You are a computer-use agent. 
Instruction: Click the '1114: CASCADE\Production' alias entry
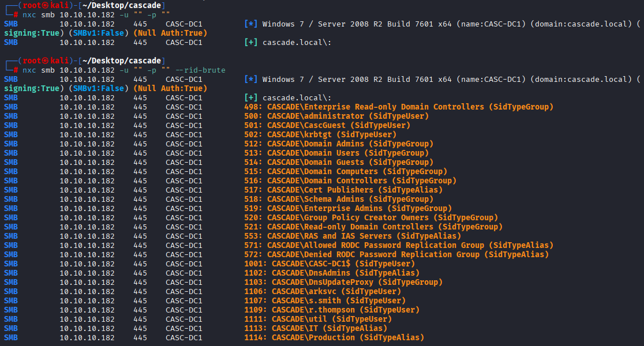(x=334, y=338)
